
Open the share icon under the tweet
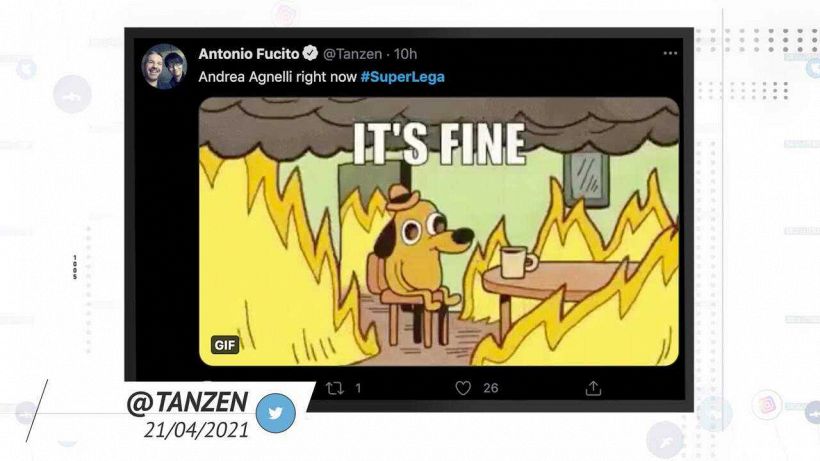[x=593, y=388]
